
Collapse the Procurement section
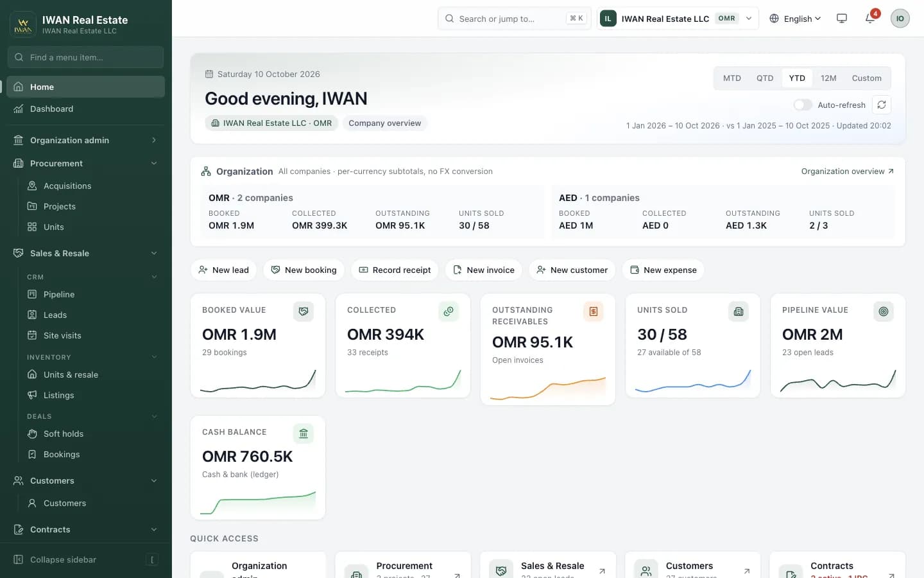pyautogui.click(x=85, y=163)
